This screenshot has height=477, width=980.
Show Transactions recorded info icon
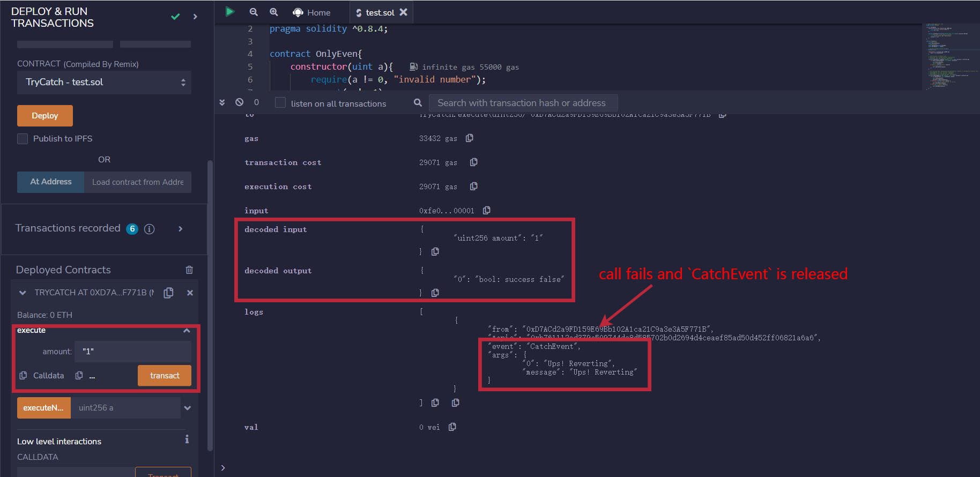pos(150,229)
